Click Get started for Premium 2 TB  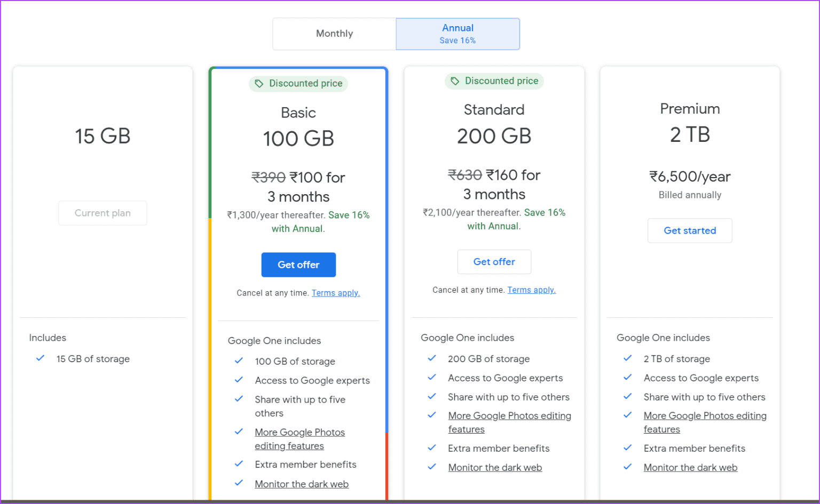[690, 230]
